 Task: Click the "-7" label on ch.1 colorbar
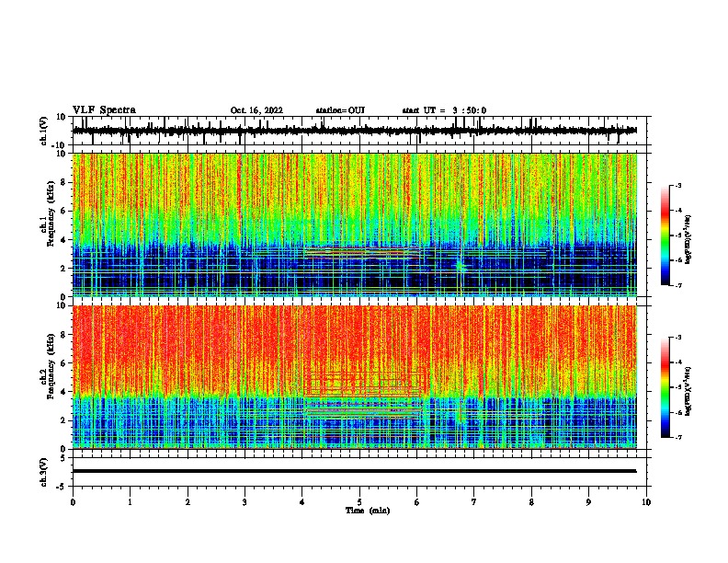[678, 285]
